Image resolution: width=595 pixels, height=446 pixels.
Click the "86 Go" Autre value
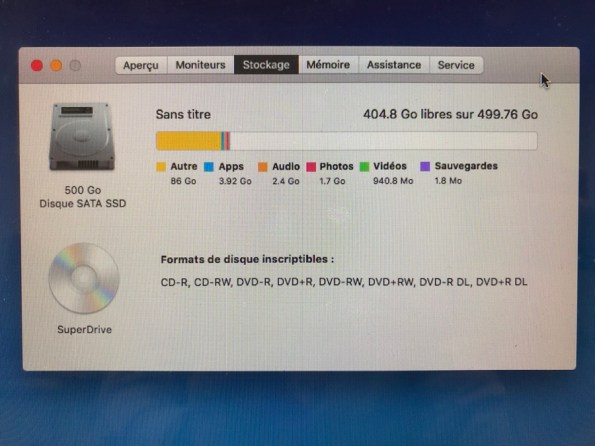coord(183,181)
